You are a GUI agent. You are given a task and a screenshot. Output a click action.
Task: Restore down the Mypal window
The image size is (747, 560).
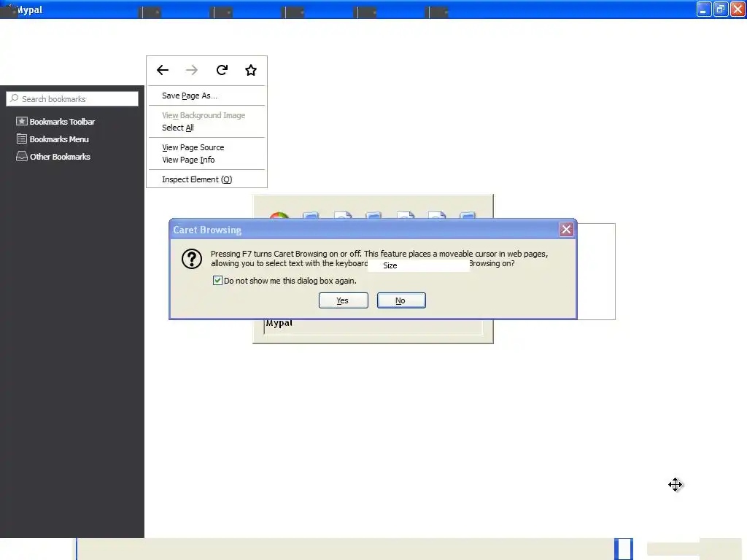(x=721, y=9)
